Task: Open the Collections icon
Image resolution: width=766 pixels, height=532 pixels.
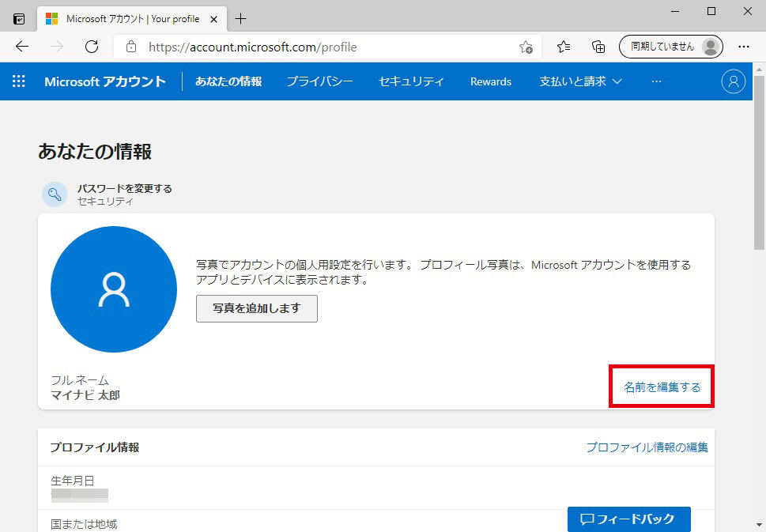Action: click(598, 47)
